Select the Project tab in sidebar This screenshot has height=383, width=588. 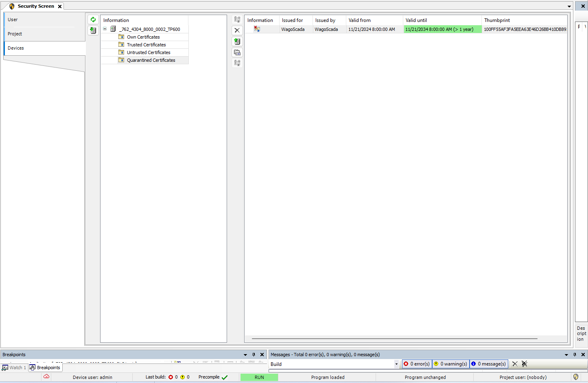point(15,34)
